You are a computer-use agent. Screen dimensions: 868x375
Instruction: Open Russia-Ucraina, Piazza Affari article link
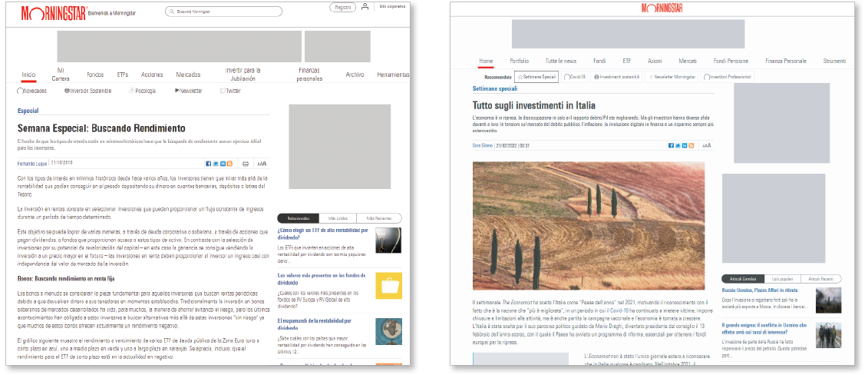(x=760, y=290)
